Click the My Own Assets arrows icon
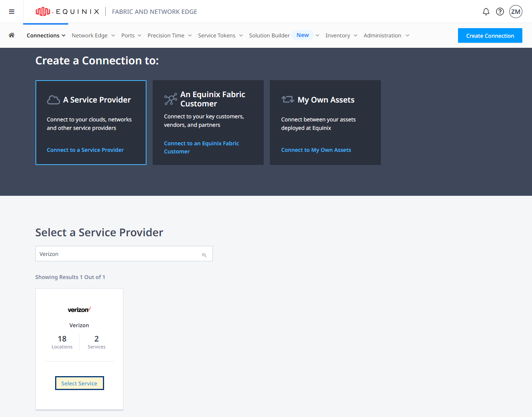532x417 pixels. click(x=288, y=99)
